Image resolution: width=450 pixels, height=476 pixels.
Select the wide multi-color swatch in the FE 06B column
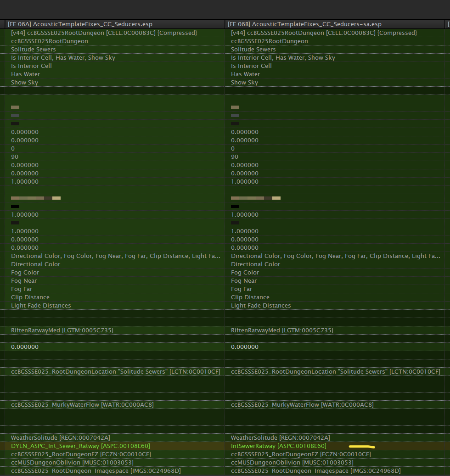(x=256, y=198)
